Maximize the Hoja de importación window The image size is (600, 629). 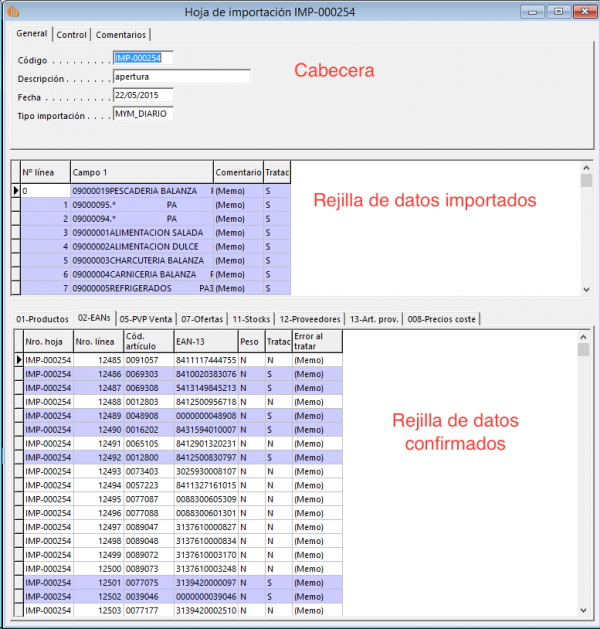tap(557, 12)
